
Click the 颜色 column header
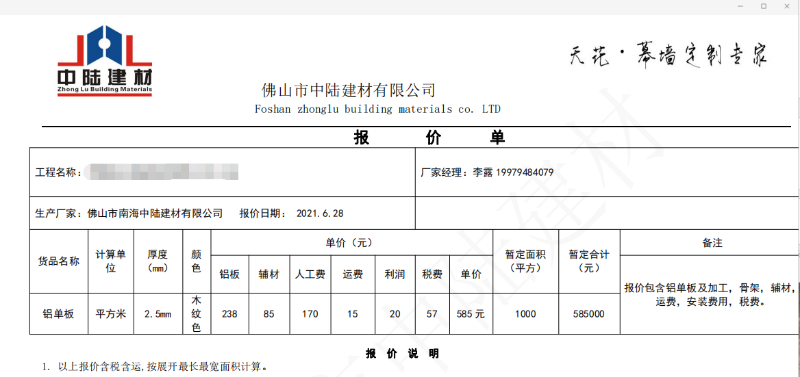point(196,261)
